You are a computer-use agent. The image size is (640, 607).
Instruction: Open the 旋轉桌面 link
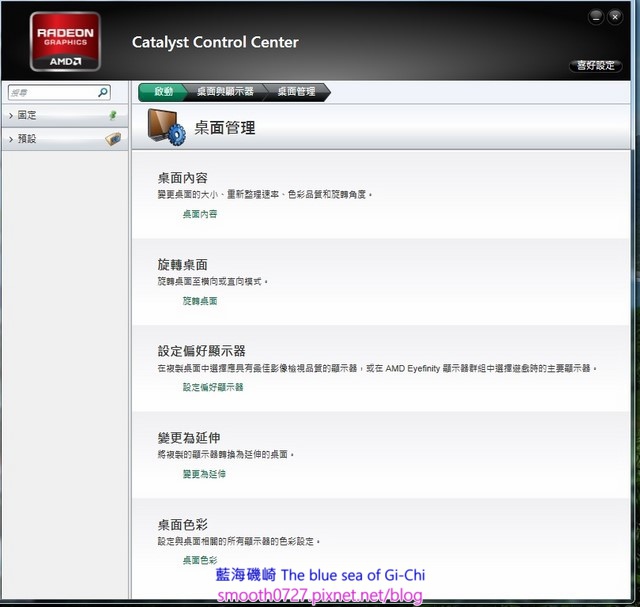pos(200,301)
